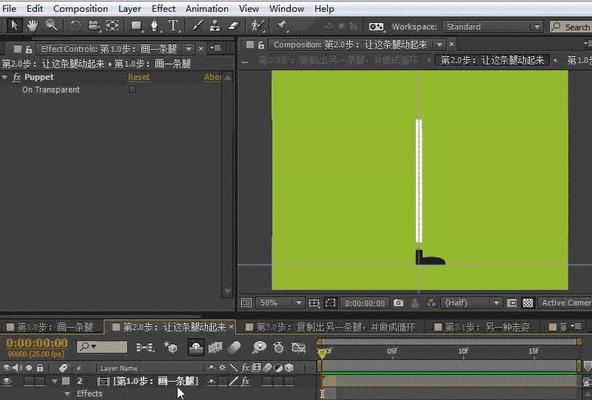Select the Pen tool
The height and width of the screenshot is (400, 592).
[x=154, y=26]
